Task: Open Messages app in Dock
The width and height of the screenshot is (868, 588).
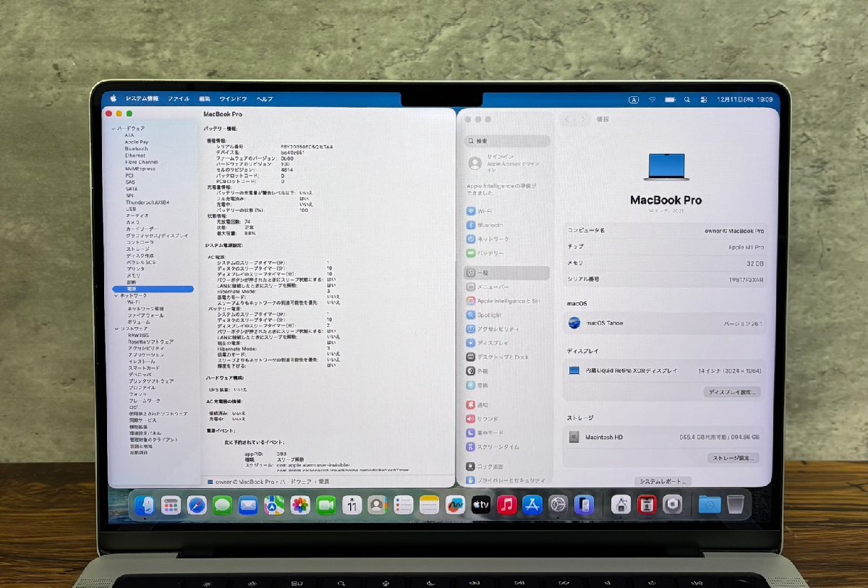Action: pos(223,505)
